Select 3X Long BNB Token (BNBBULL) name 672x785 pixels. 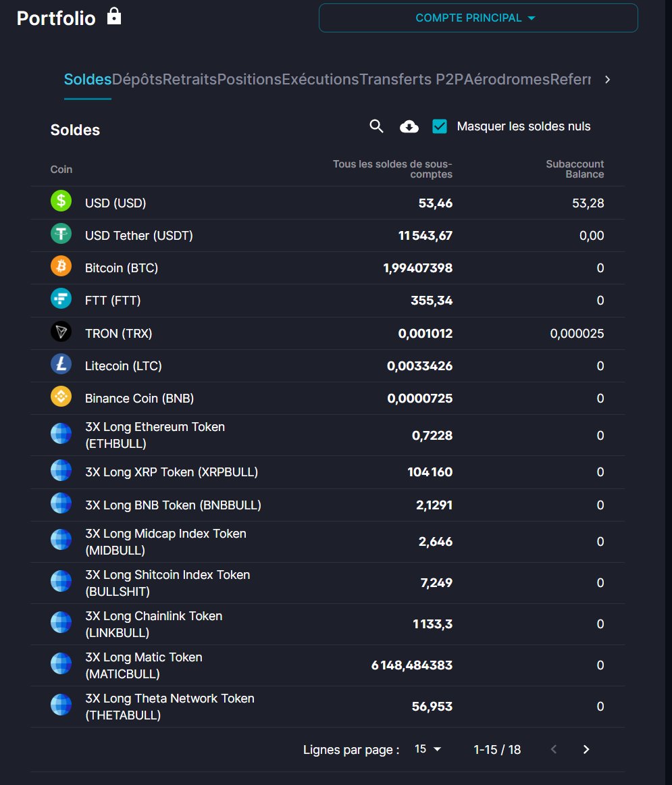pyautogui.click(x=173, y=505)
